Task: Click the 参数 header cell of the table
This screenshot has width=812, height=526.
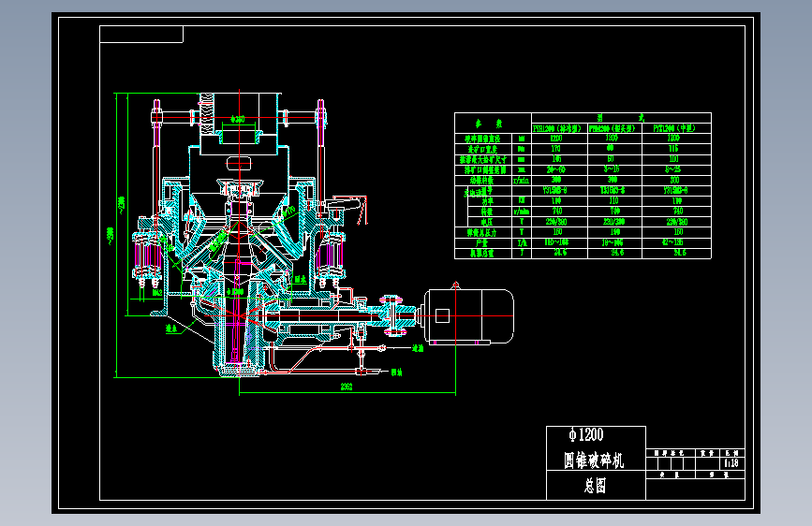Action: coord(493,124)
